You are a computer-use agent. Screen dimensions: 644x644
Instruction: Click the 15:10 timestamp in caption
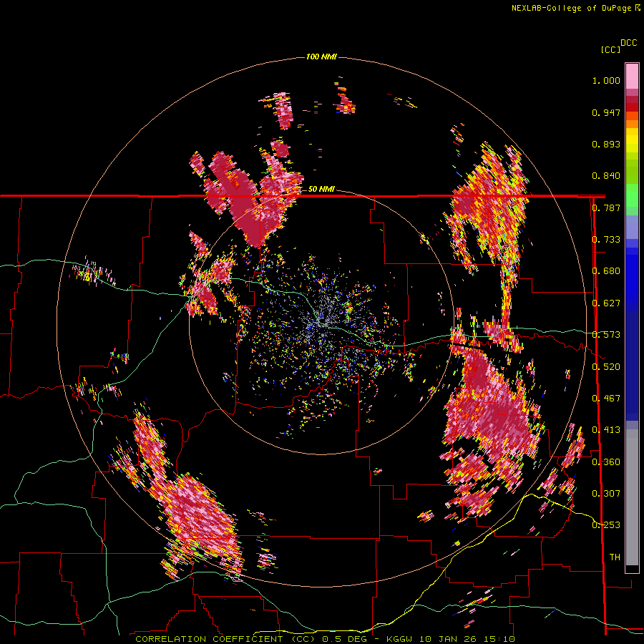499,639
